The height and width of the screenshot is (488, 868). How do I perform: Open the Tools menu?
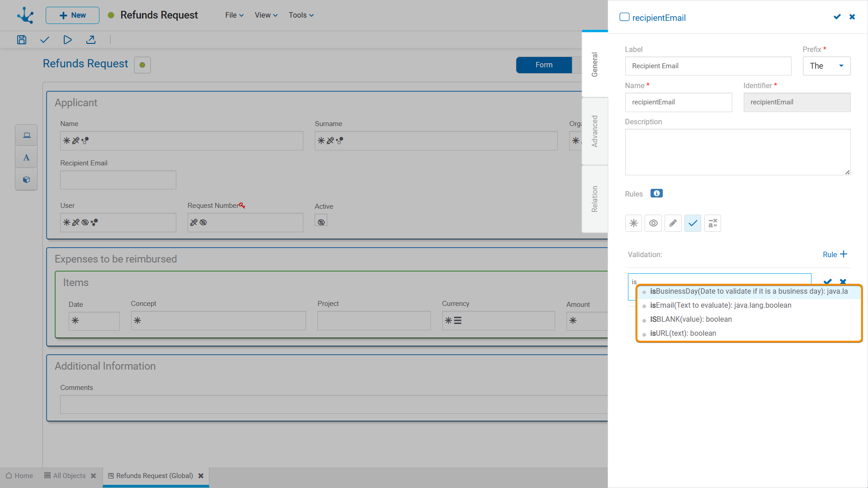coord(301,15)
